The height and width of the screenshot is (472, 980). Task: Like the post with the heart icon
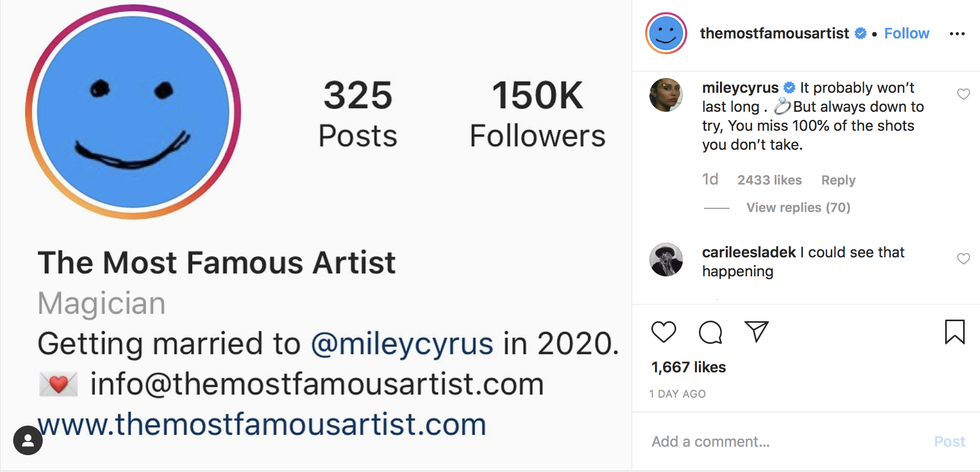point(664,331)
